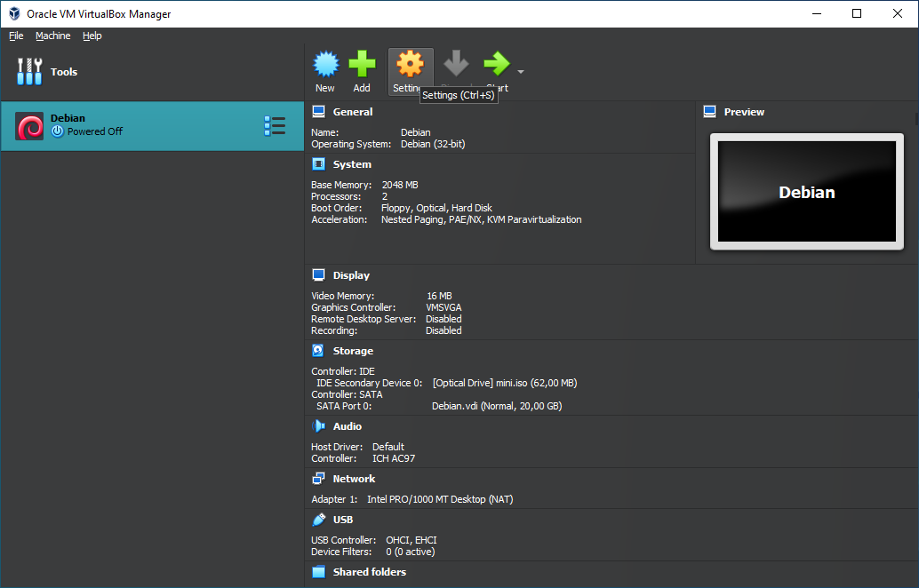Click the Display section screen icon
Viewport: 919px width, 588px height.
pyautogui.click(x=319, y=274)
